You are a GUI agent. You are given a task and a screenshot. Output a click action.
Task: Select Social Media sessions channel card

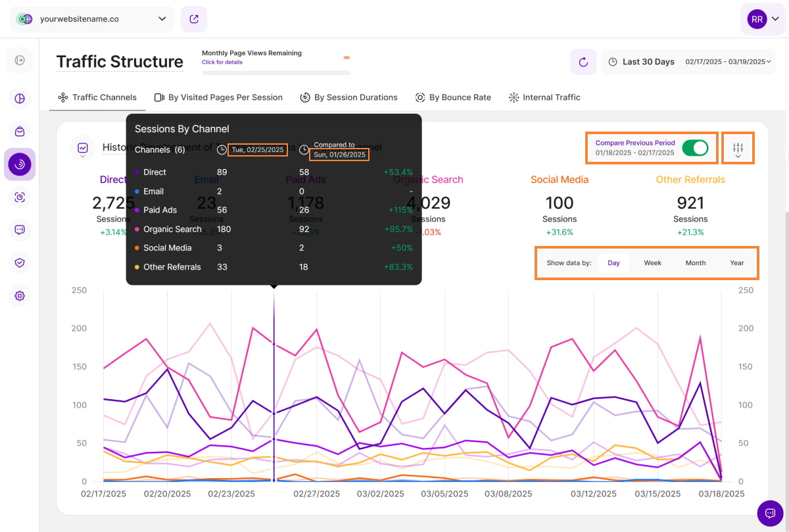pyautogui.click(x=560, y=203)
